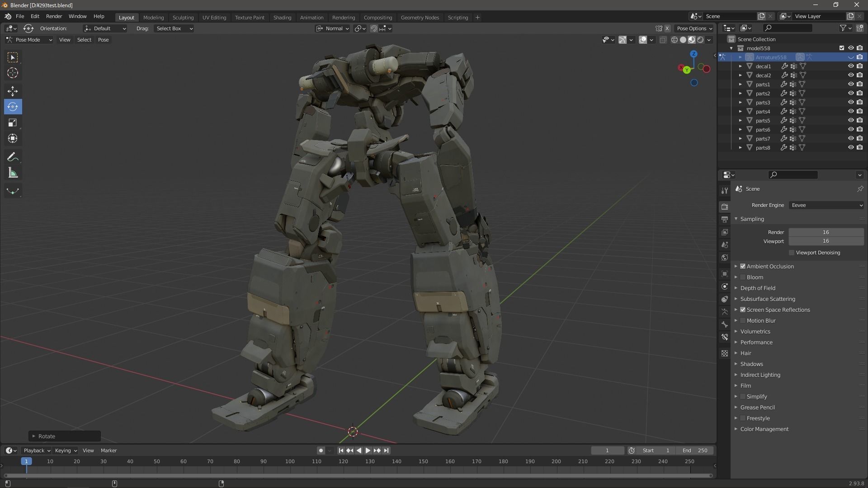Enable the Motion Blur checkbox
This screenshot has height=488, width=868.
click(743, 320)
